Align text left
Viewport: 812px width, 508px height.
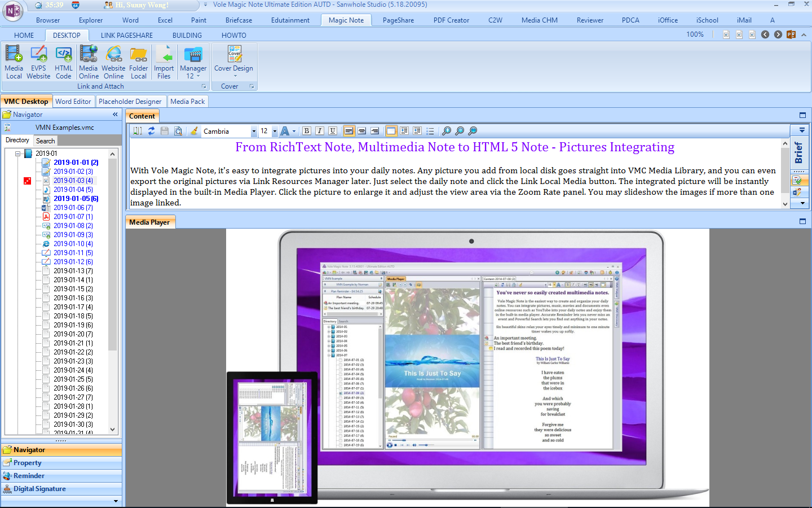[349, 131]
